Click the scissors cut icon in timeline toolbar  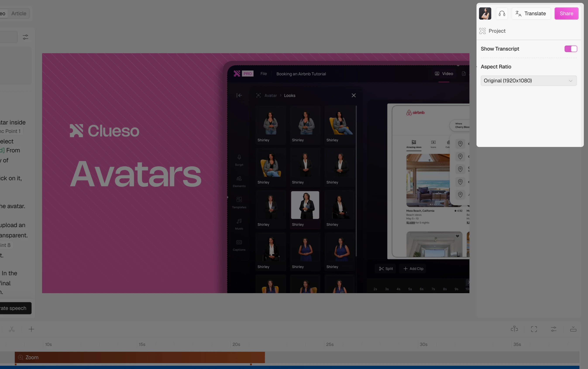12,329
